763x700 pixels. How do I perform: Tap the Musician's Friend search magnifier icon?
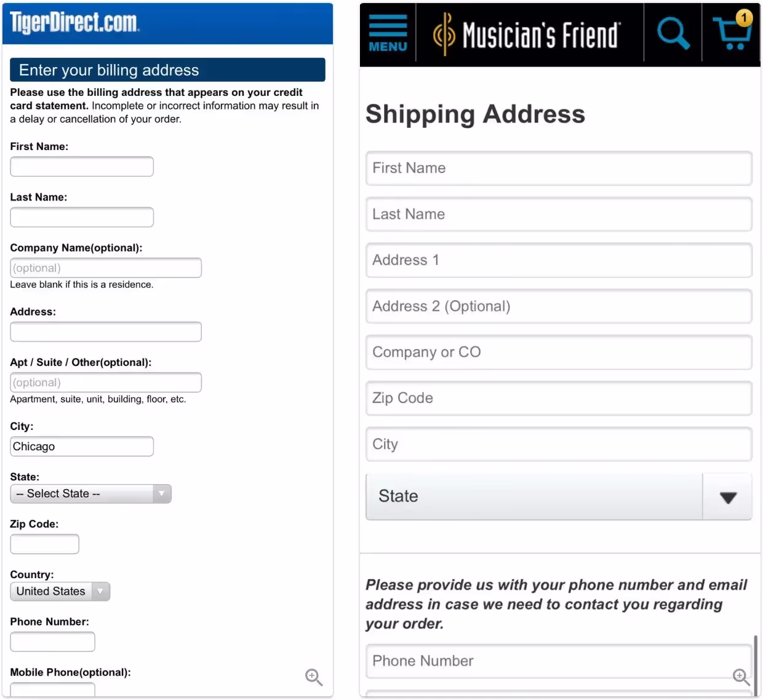[x=673, y=33]
